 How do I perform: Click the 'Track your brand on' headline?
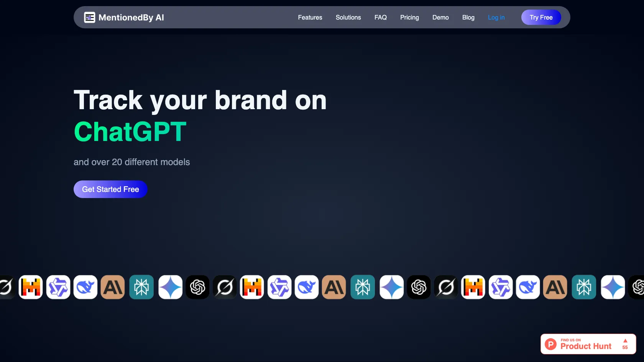(x=200, y=100)
